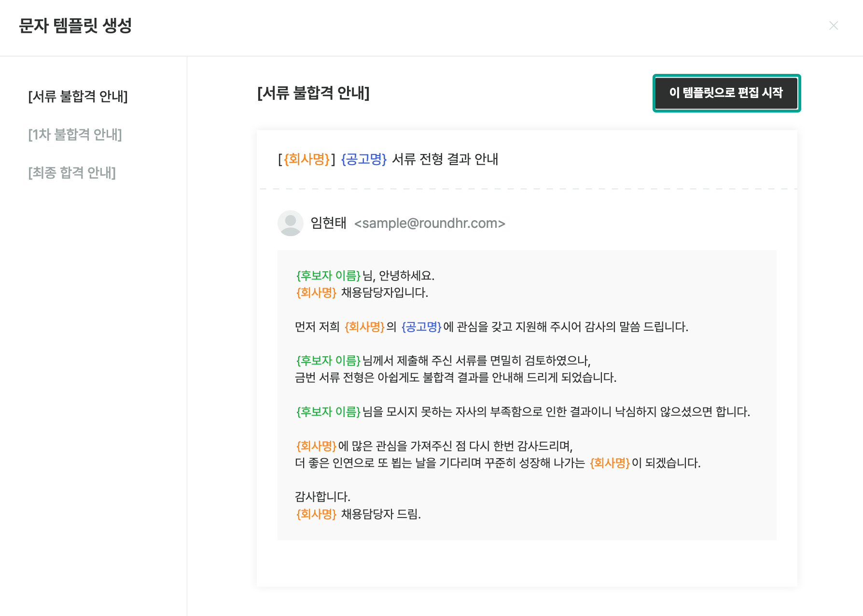Screen dimensions: 863x616
Task: Select the [1차 불합격 안내] template
Action: pyautogui.click(x=75, y=134)
